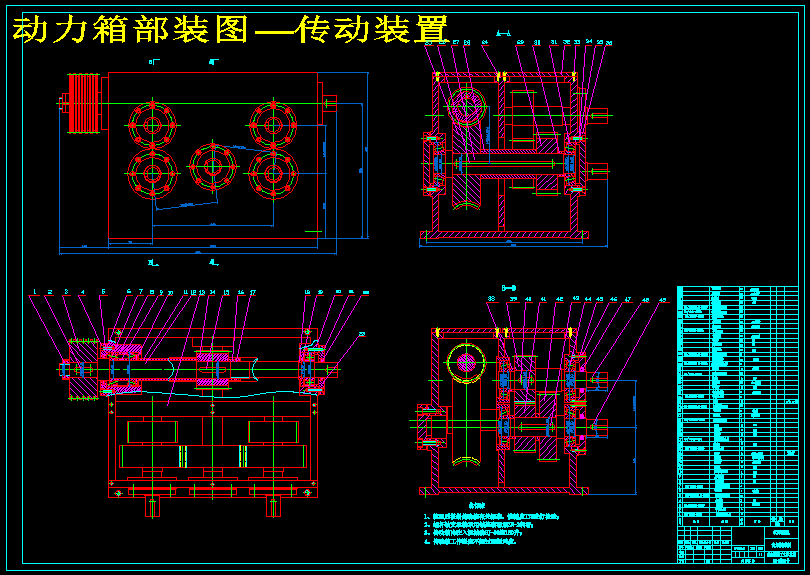Click part callout number 27
The height and width of the screenshot is (575, 810).
coord(456,43)
